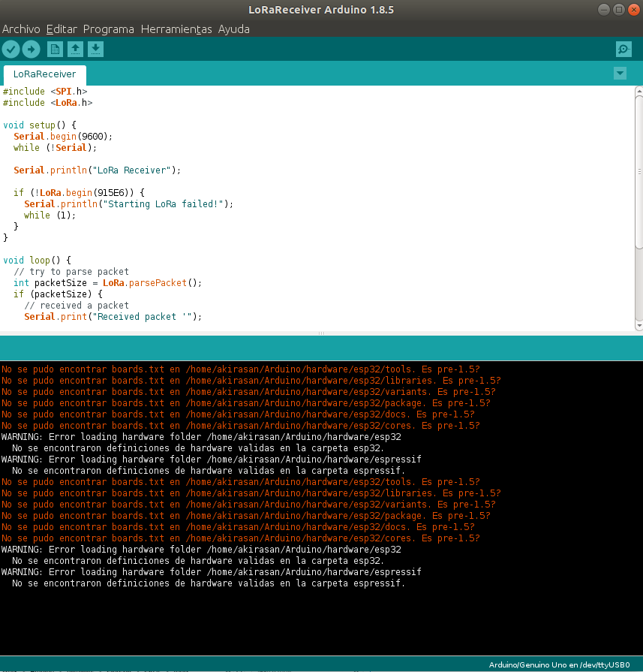Click the editor scrollbar down arrow
Image resolution: width=643 pixels, height=672 pixels.
[x=638, y=326]
